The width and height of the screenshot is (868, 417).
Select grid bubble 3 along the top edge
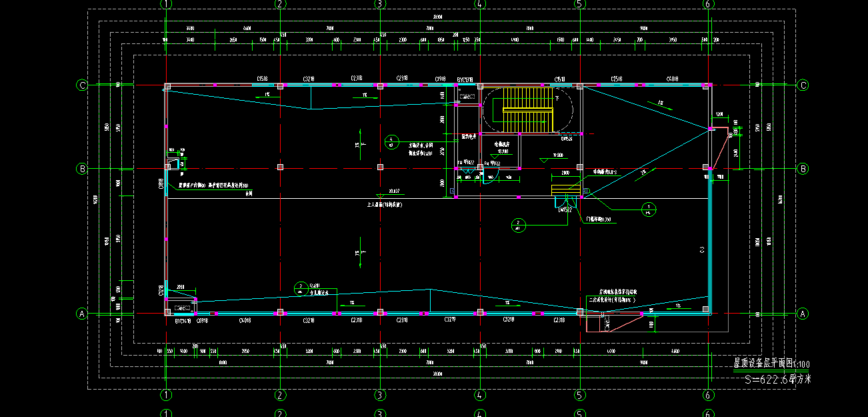(380, 4)
